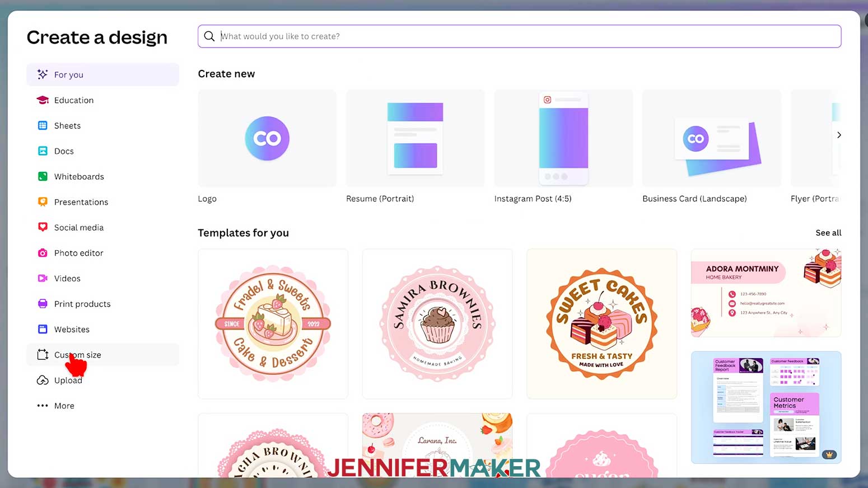This screenshot has width=868, height=488.
Task: Create a new Resume (Portrait) design
Action: click(415, 138)
